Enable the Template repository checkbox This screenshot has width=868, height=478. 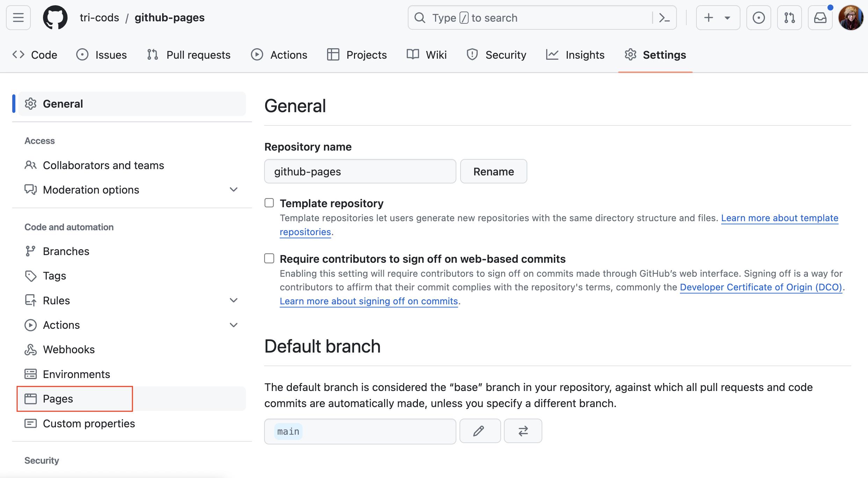(x=269, y=203)
